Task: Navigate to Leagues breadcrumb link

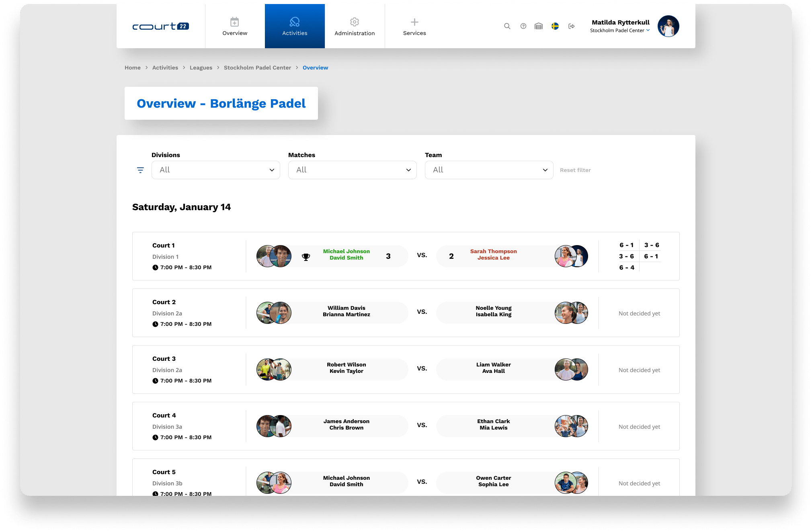Action: coord(201,68)
